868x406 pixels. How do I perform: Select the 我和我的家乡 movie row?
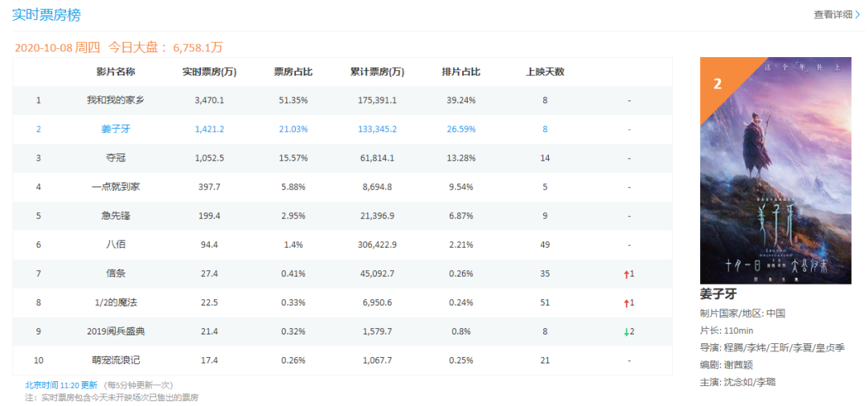click(116, 100)
